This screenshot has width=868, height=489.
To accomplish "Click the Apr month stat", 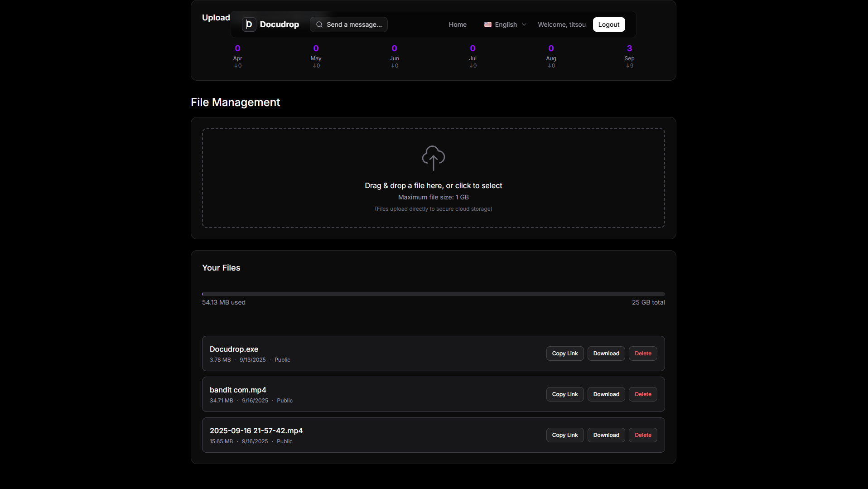I will (237, 57).
